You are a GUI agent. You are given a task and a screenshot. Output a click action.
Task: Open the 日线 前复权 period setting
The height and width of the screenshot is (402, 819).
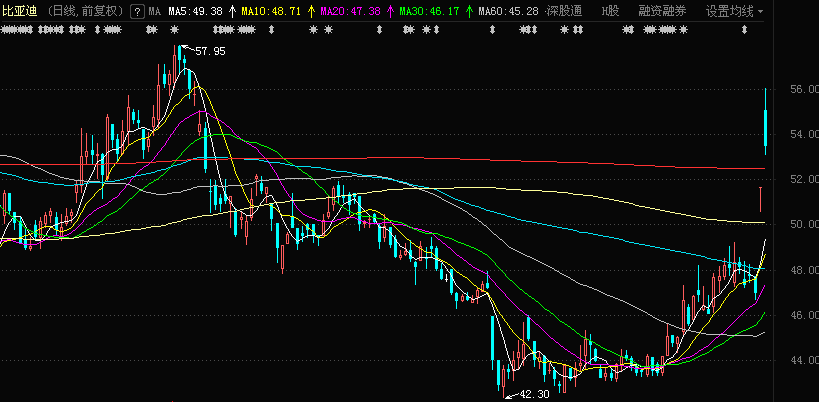86,11
